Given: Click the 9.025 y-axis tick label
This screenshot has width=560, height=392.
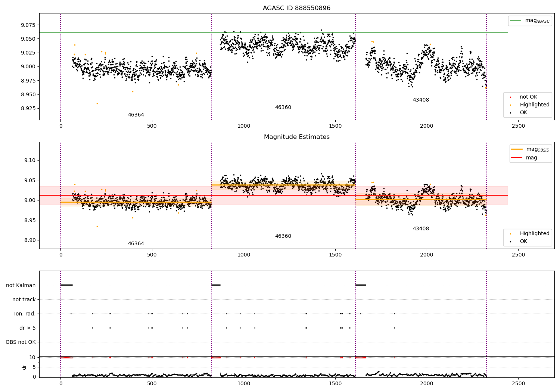Looking at the screenshot, I should [28, 53].
